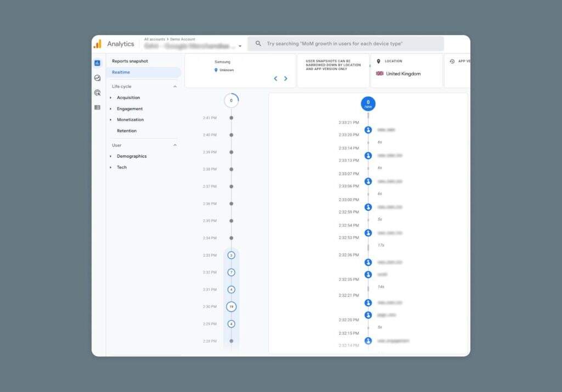
Task: Go to previous user snapshot arrow
Action: (x=276, y=79)
